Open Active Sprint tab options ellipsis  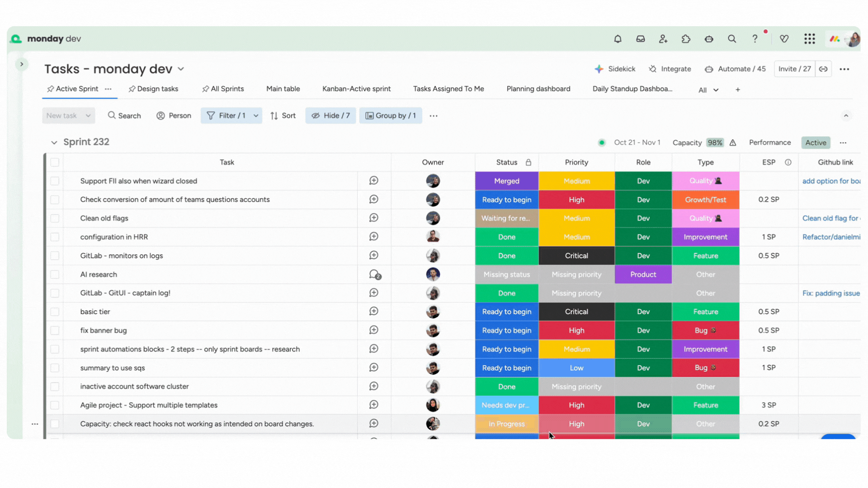coord(108,89)
